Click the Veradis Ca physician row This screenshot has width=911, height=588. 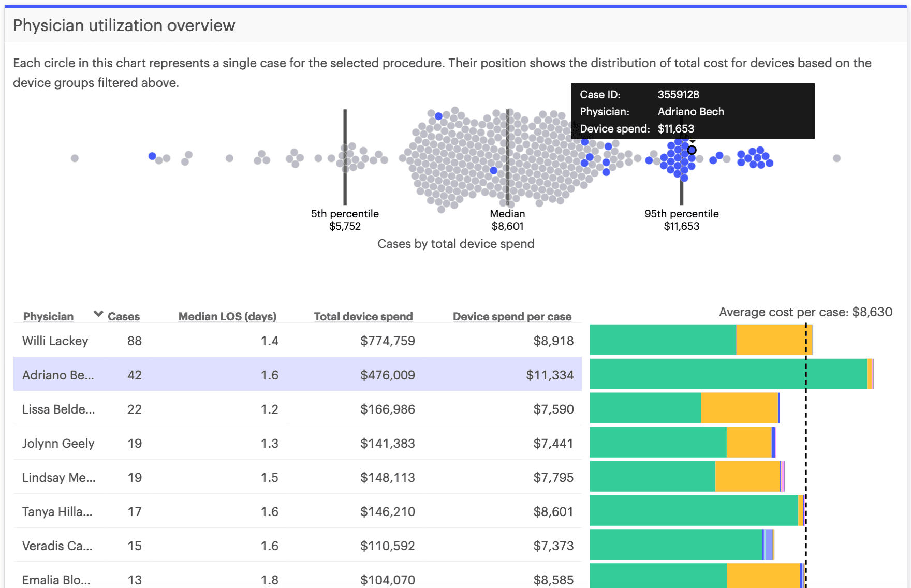[297, 546]
